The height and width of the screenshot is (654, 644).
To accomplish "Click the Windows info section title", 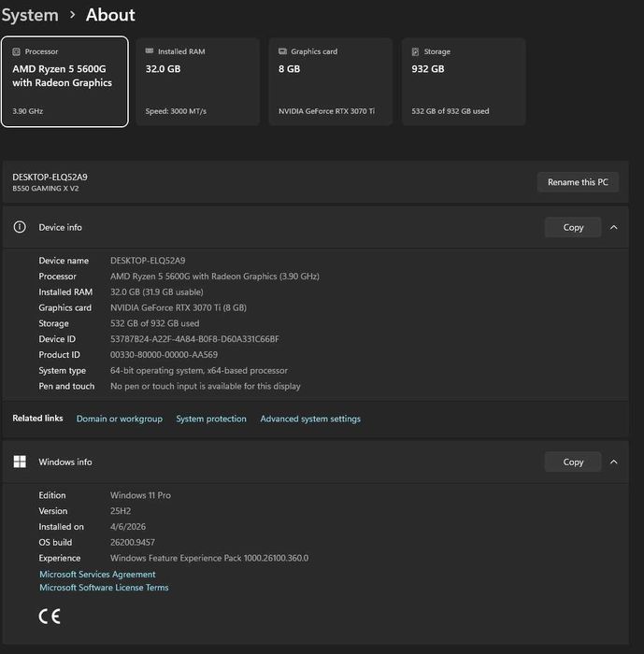I will [65, 462].
